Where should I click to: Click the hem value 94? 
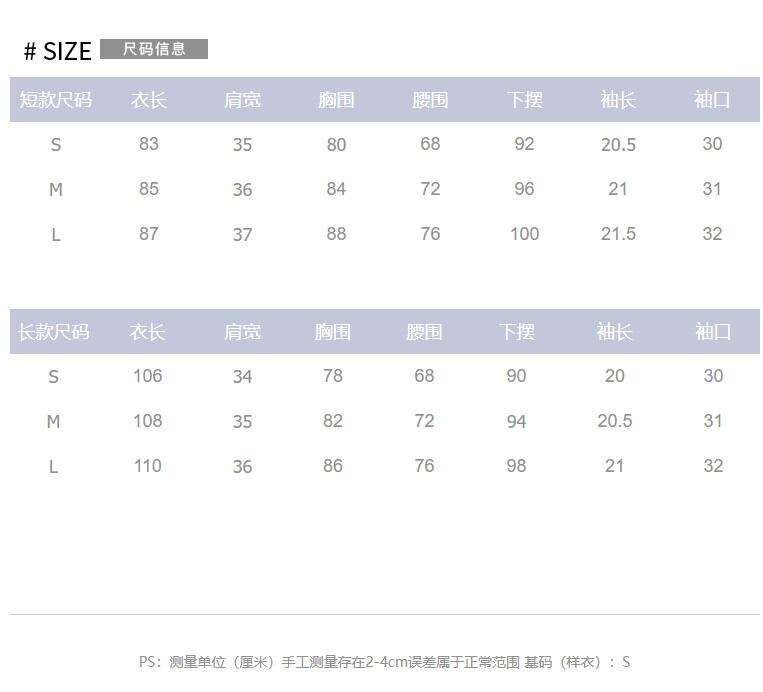[x=516, y=422]
